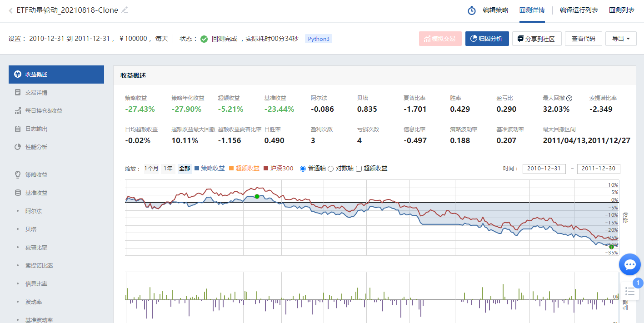The width and height of the screenshot is (644, 323).
Task: Switch to the 回测列表 tab
Action: tap(622, 10)
